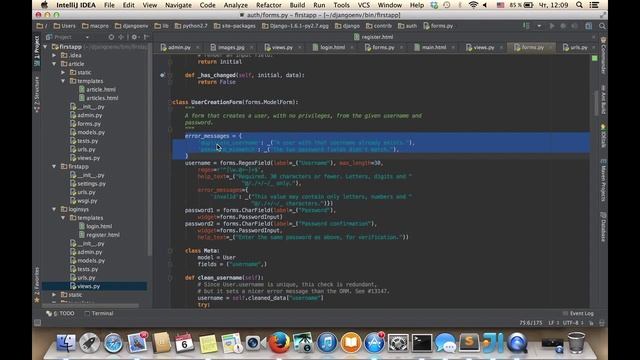Open System Preferences from the Dock
The width and height of the screenshot is (640, 360).
point(398,342)
